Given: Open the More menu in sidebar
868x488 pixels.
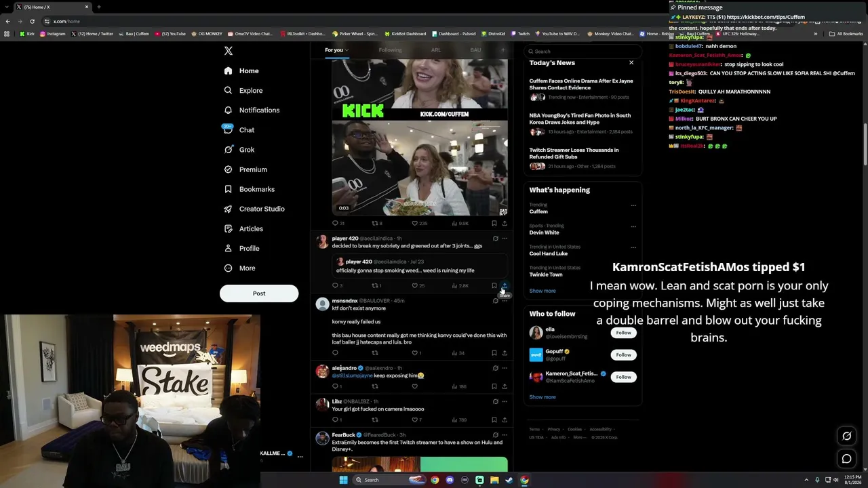Looking at the screenshot, I should [240, 268].
